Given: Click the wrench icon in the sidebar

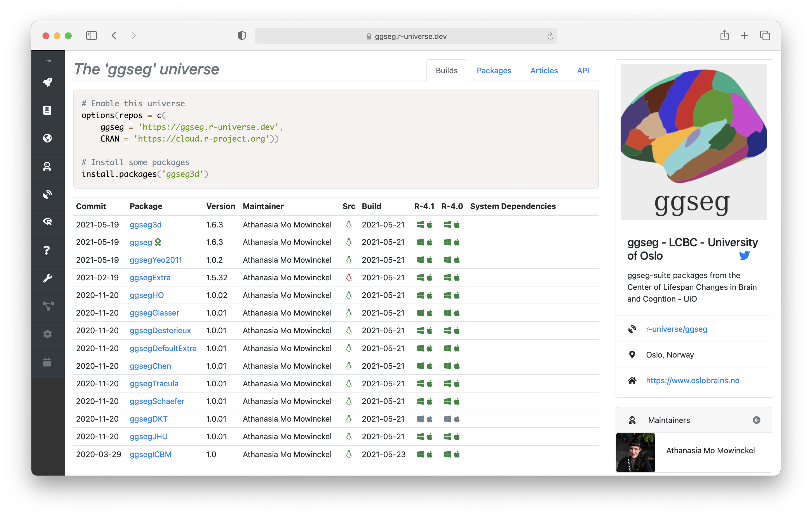Looking at the screenshot, I should coord(48,278).
